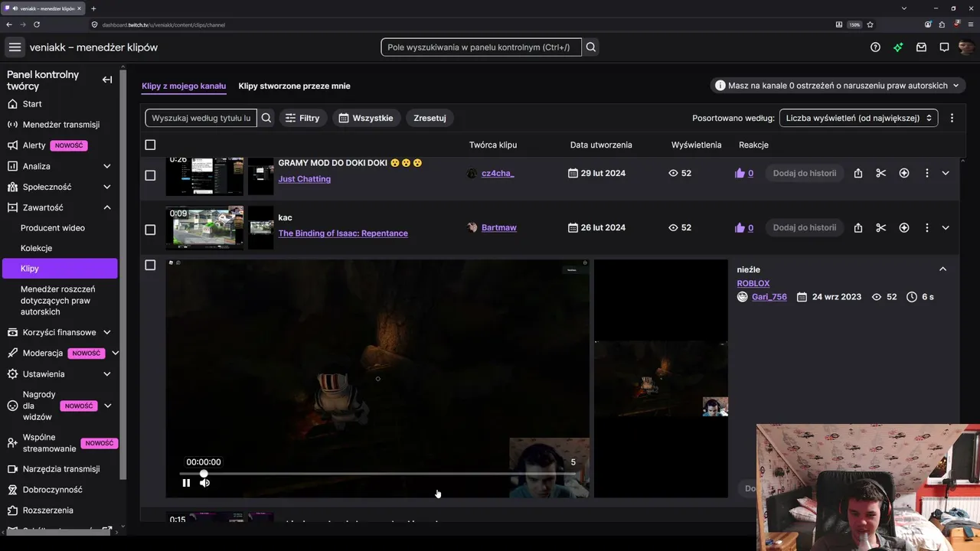Screen dimensions: 980x551
Task: Open the chat notifications icon in header
Action: tap(944, 47)
